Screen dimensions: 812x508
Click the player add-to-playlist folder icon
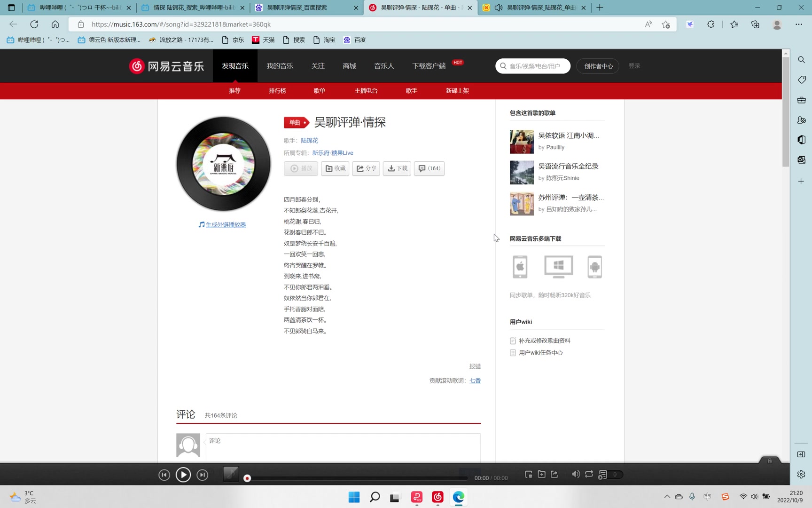541,475
